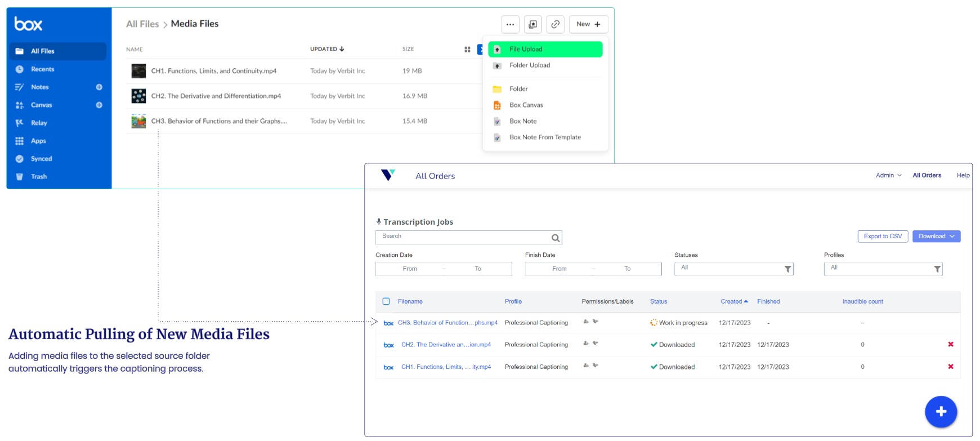Choose Box Note From Template option
The image size is (980, 441).
click(545, 137)
